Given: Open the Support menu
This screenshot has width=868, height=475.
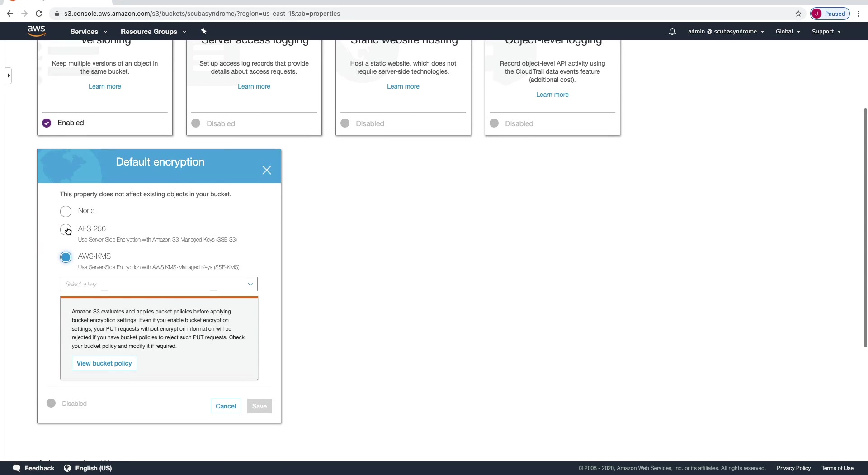Looking at the screenshot, I should coord(826,32).
